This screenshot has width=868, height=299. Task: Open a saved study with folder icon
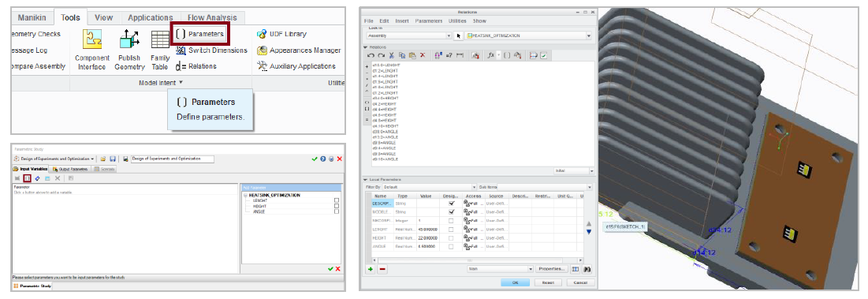pyautogui.click(x=103, y=159)
